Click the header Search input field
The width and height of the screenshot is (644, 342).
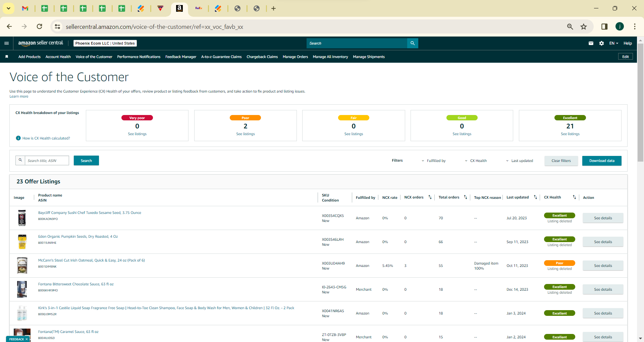[357, 43]
